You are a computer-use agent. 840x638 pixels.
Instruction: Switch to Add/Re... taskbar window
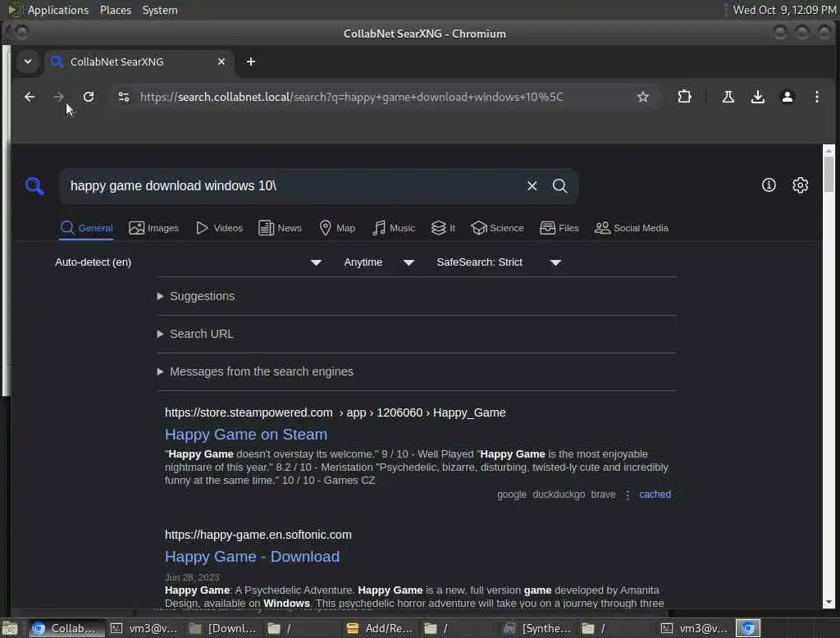381,628
